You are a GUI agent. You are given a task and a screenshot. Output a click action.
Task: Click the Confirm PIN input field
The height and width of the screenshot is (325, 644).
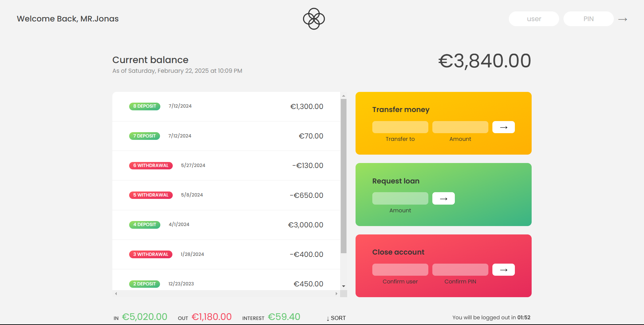pos(460,270)
